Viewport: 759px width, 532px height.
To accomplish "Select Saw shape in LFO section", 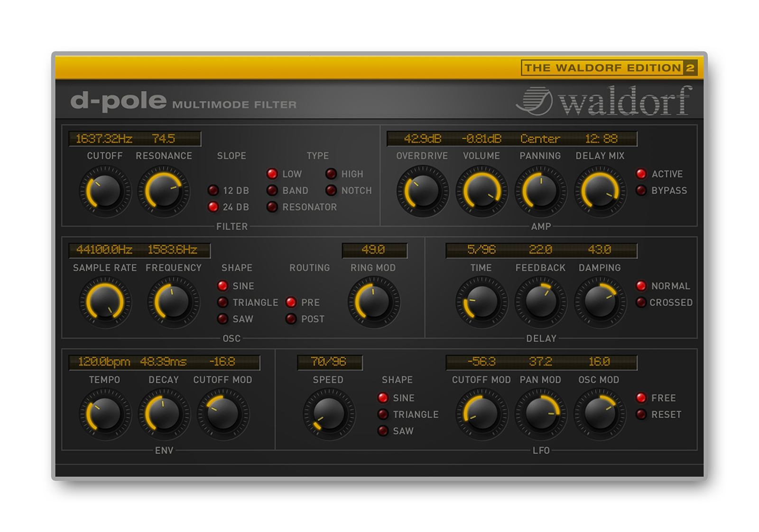I will pyautogui.click(x=383, y=431).
